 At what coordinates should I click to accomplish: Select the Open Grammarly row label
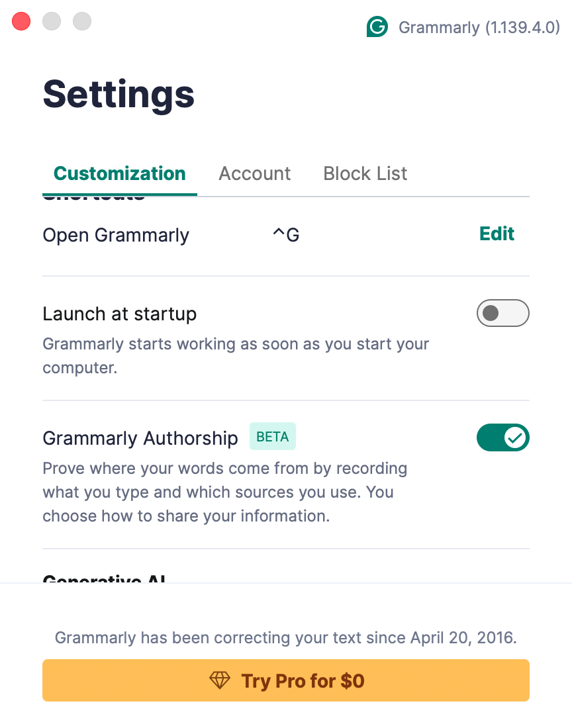pos(116,234)
